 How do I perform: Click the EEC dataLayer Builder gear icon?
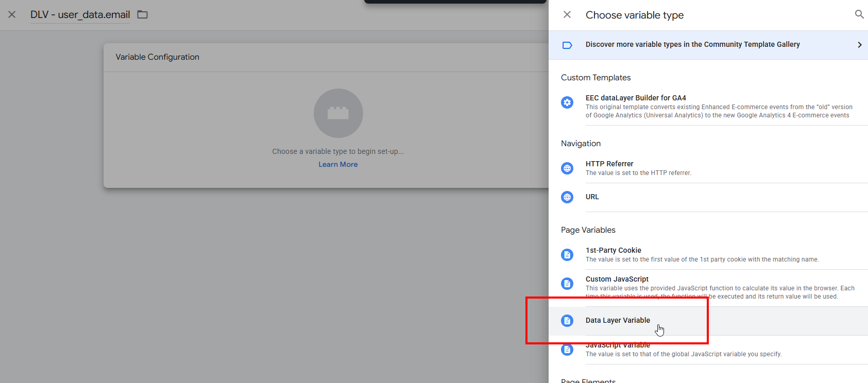pos(567,102)
